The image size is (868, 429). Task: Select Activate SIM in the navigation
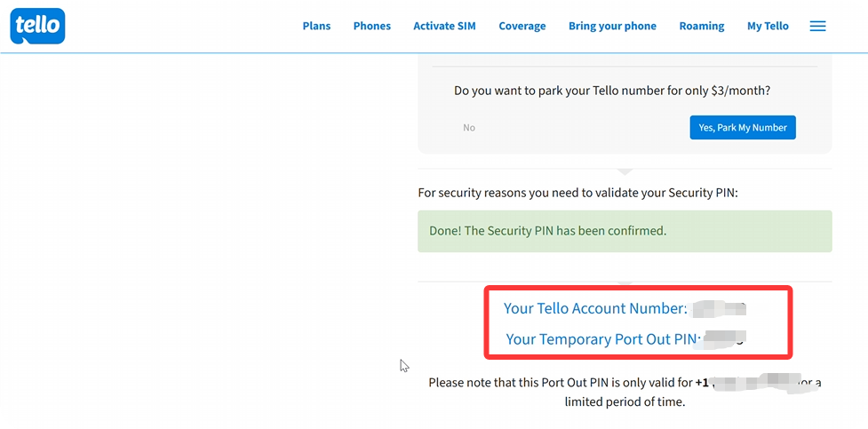444,26
